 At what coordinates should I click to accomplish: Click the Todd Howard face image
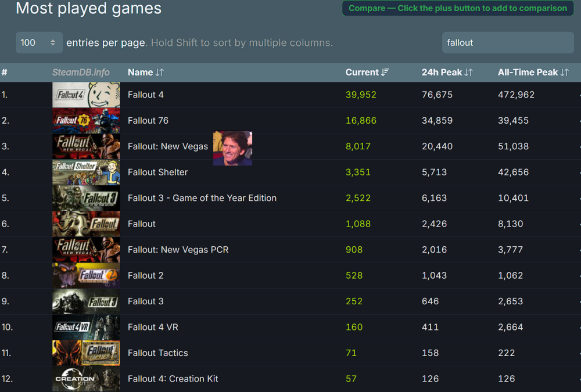pyautogui.click(x=232, y=148)
